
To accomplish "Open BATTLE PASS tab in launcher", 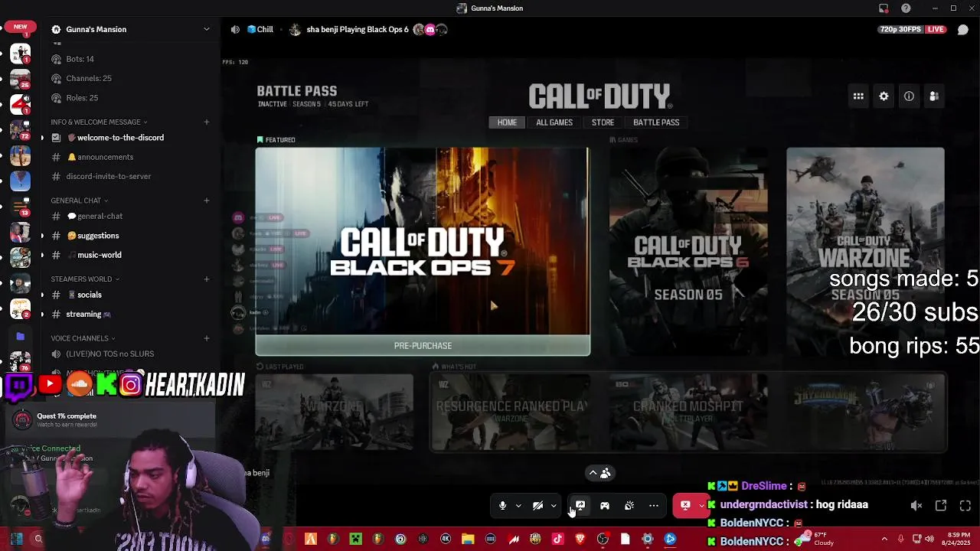I will 656,122.
